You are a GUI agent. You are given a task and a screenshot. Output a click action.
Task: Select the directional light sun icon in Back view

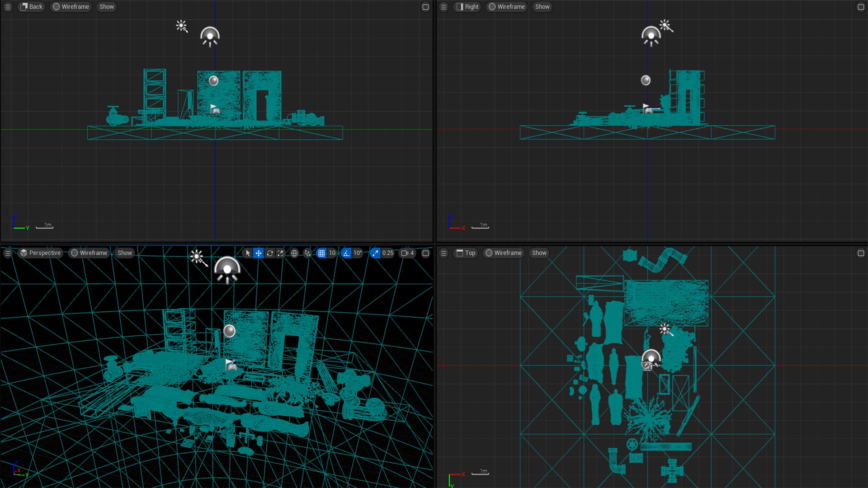coord(182,26)
